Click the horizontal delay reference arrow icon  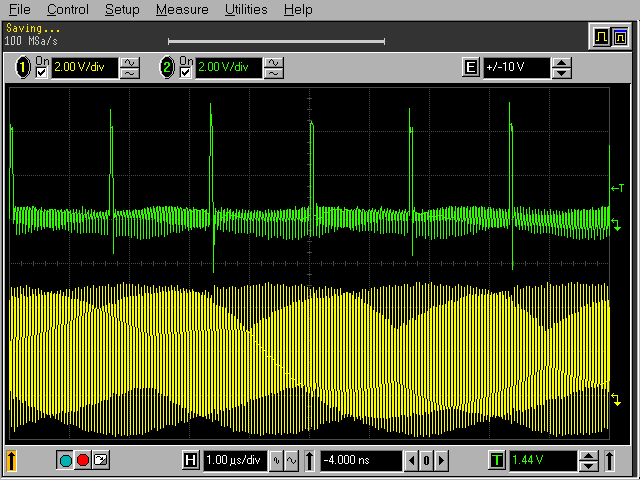(x=309, y=461)
